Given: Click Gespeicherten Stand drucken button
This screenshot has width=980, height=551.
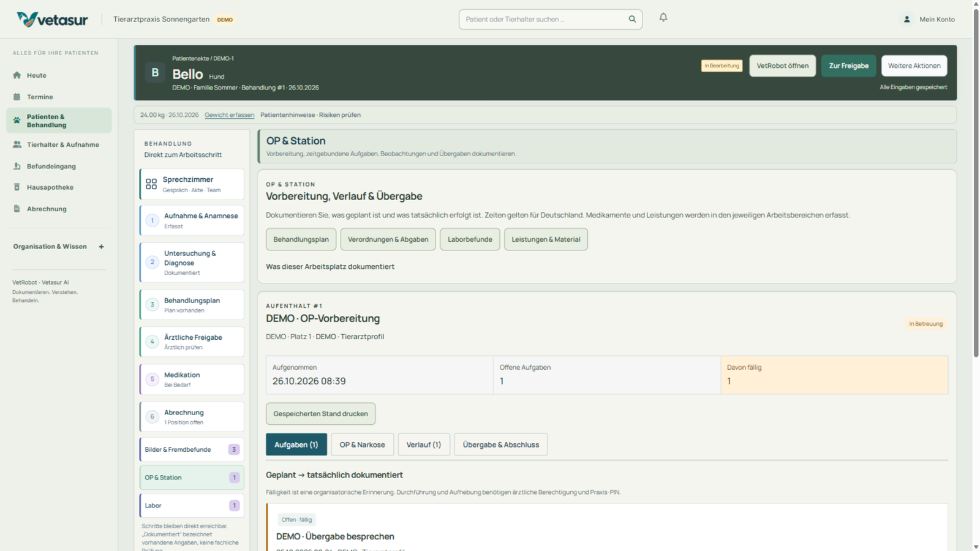Looking at the screenshot, I should (320, 414).
